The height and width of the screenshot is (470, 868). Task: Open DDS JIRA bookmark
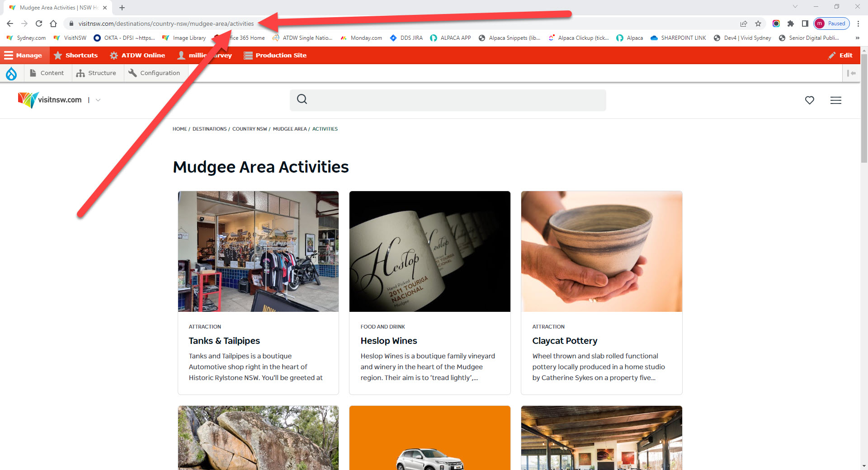[x=406, y=38]
